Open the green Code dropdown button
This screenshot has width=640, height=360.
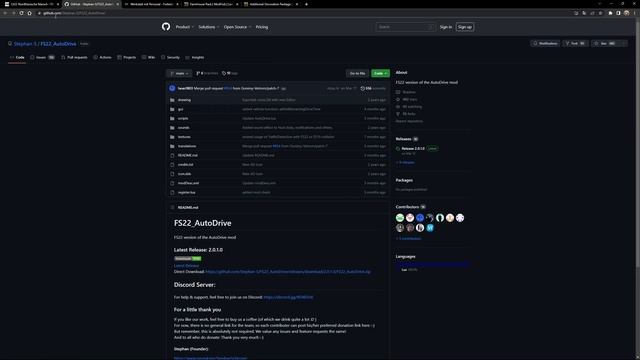[380, 73]
